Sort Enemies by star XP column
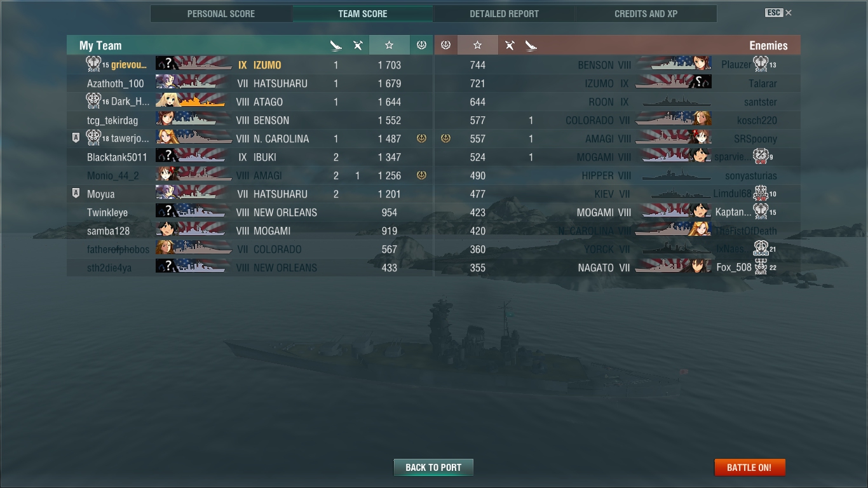Image resolution: width=868 pixels, height=488 pixels. 477,45
